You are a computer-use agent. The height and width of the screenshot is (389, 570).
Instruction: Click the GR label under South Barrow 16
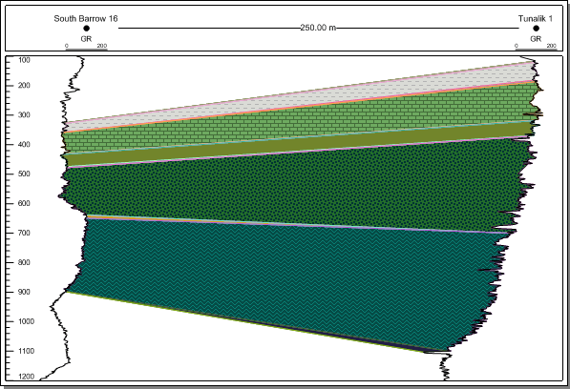pos(86,39)
